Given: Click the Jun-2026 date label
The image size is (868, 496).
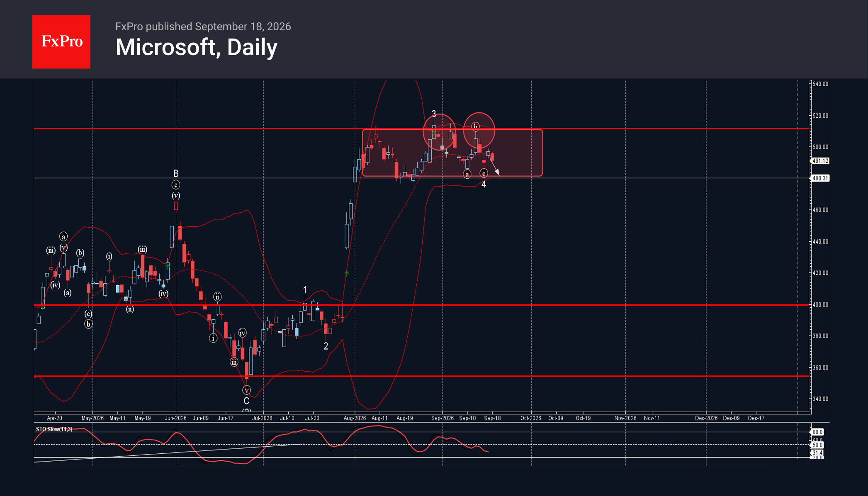Looking at the screenshot, I should coord(175,418).
